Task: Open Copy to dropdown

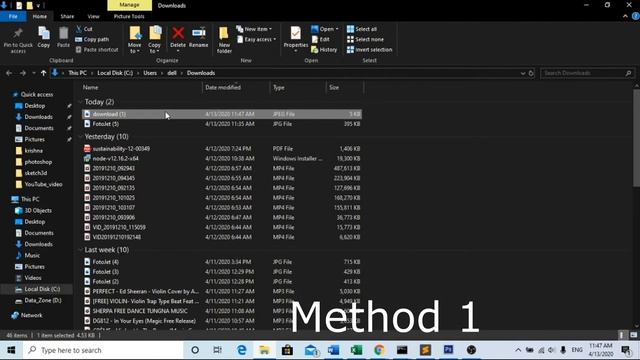Action: (x=155, y=48)
